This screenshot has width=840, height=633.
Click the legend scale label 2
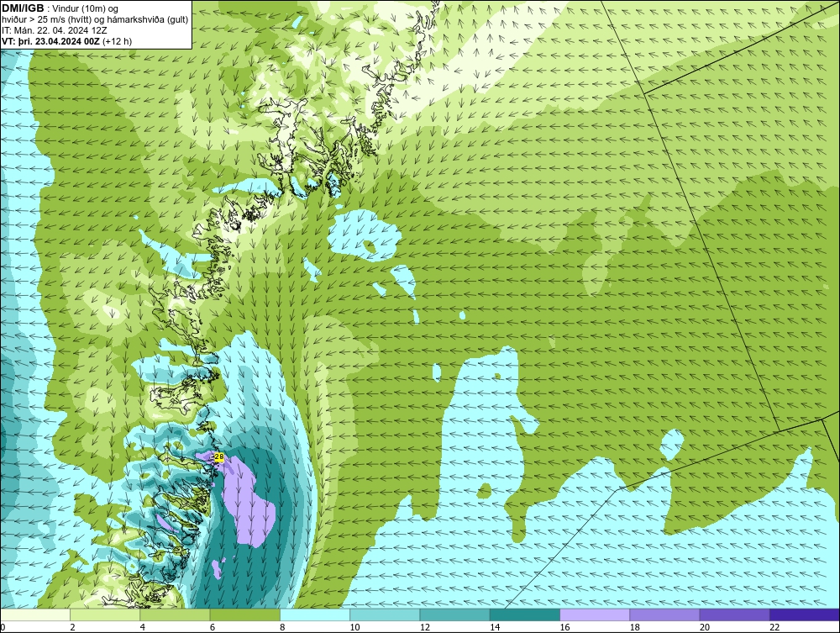[x=72, y=627]
